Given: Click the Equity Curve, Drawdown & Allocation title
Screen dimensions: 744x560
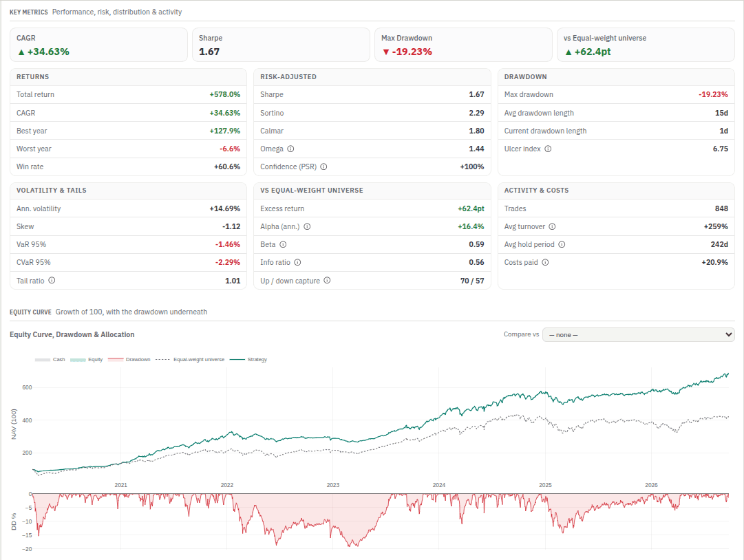Looking at the screenshot, I should coord(72,335).
